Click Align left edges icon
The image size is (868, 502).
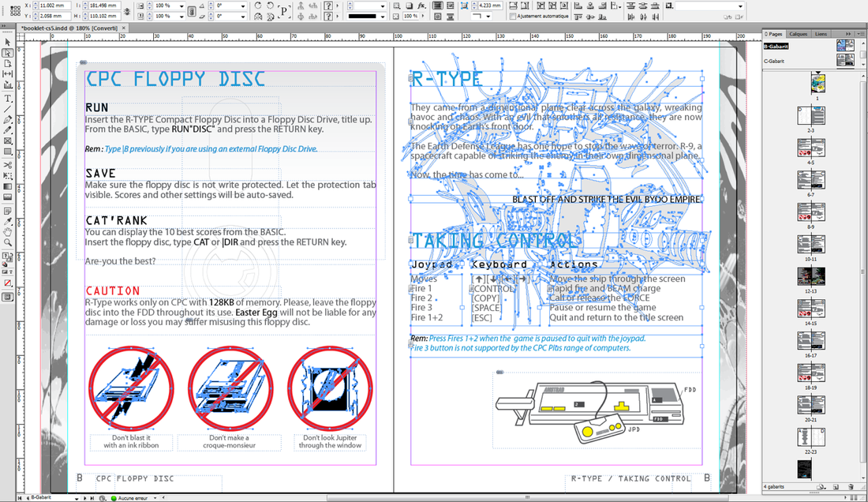[578, 6]
